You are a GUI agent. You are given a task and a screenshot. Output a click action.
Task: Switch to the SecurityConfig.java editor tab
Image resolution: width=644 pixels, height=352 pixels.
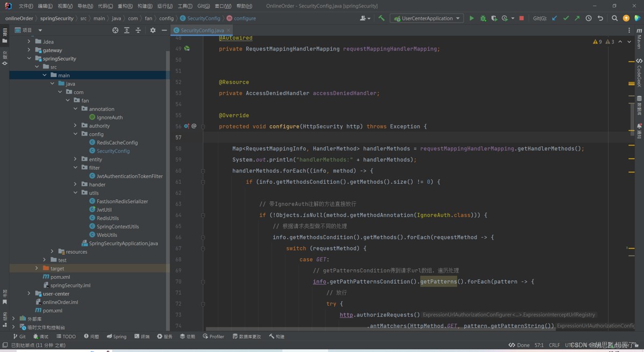[x=202, y=31]
